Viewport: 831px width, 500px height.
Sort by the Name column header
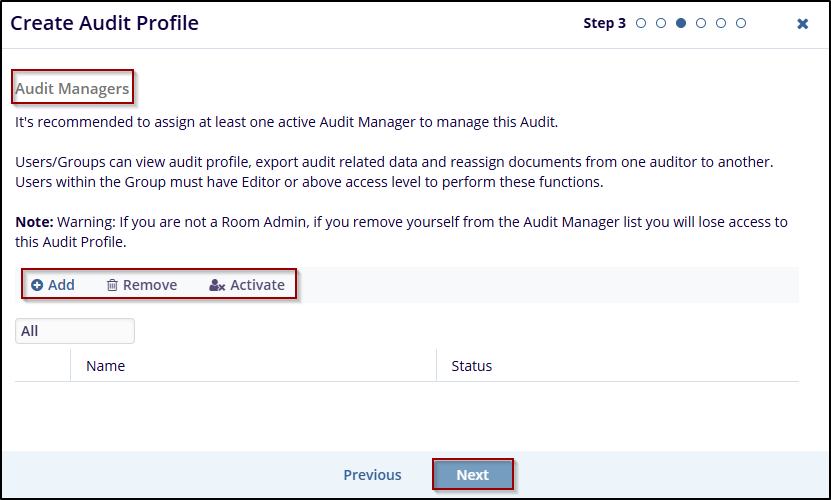coord(106,366)
